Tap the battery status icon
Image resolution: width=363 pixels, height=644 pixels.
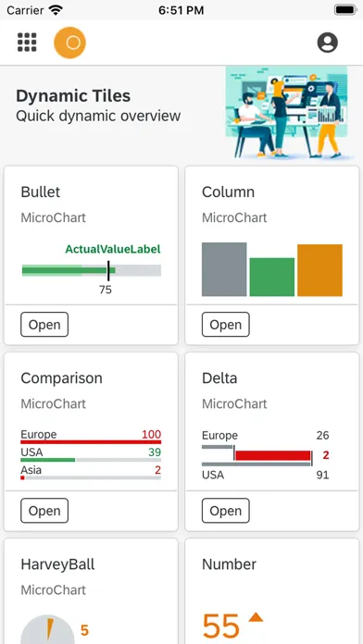[x=345, y=10]
